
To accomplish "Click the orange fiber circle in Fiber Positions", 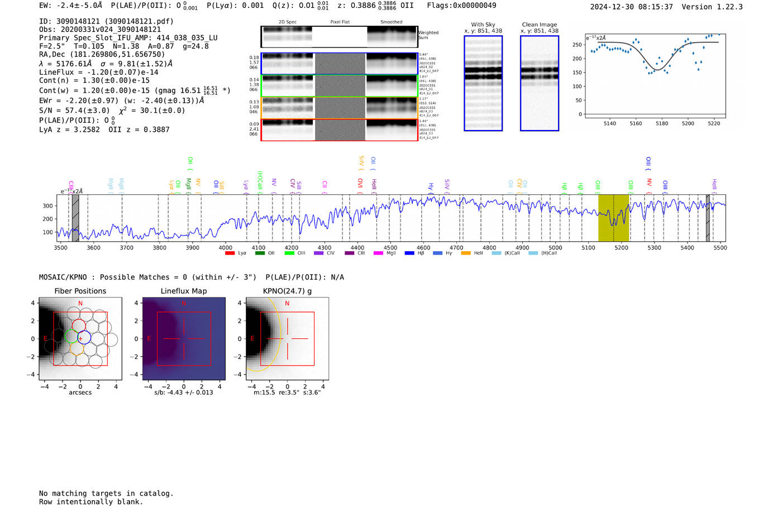I will (77, 348).
